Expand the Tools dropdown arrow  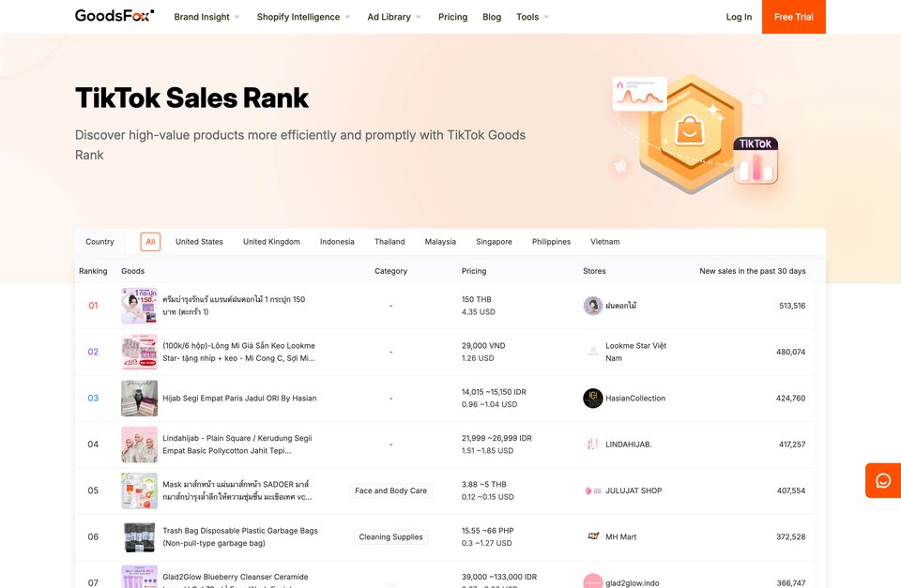tap(546, 17)
